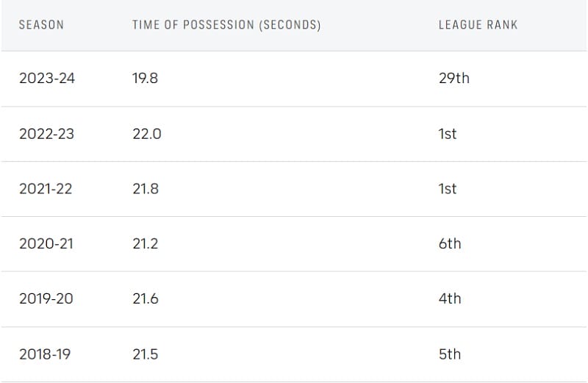Select the 2021-22 season cell

46,189
